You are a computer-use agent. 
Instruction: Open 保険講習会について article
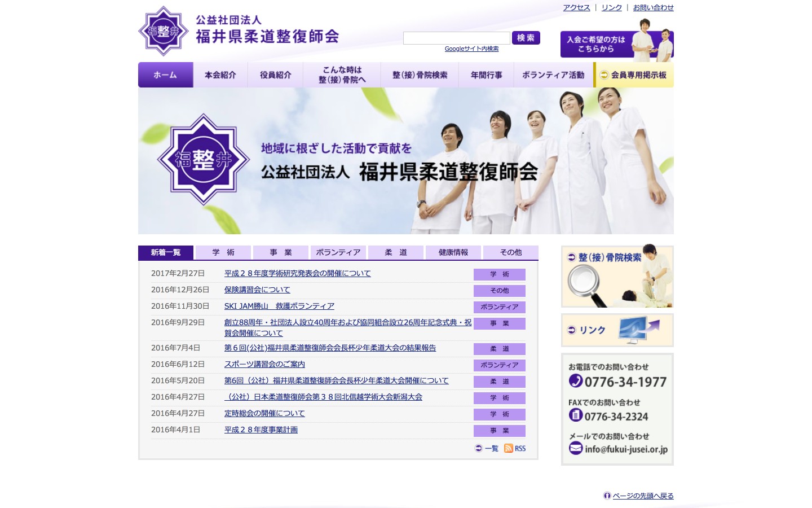coord(257,290)
